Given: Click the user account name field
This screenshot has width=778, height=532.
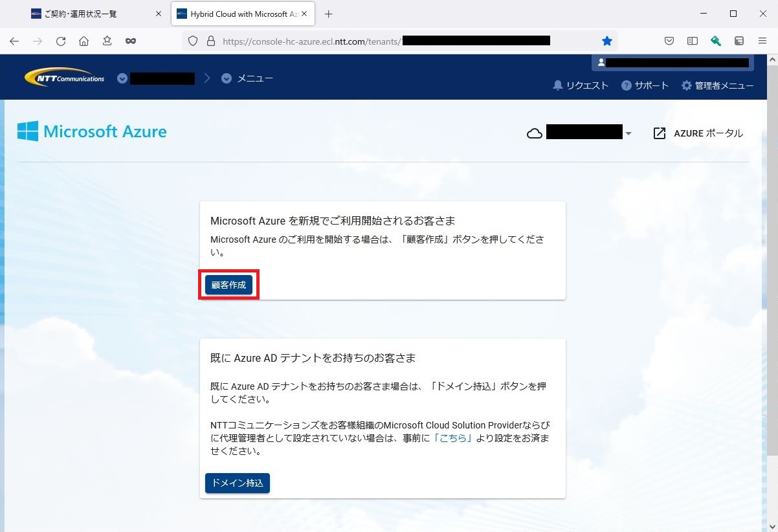Looking at the screenshot, I should (x=673, y=63).
